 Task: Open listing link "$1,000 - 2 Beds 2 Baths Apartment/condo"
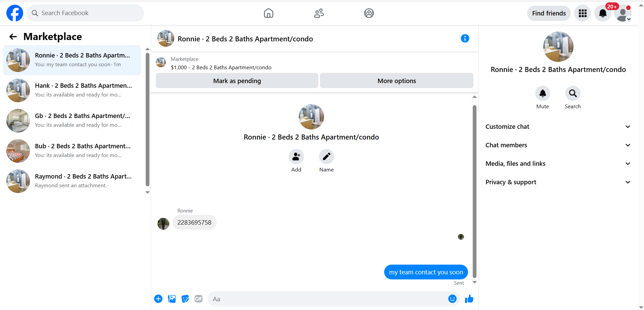click(x=221, y=67)
